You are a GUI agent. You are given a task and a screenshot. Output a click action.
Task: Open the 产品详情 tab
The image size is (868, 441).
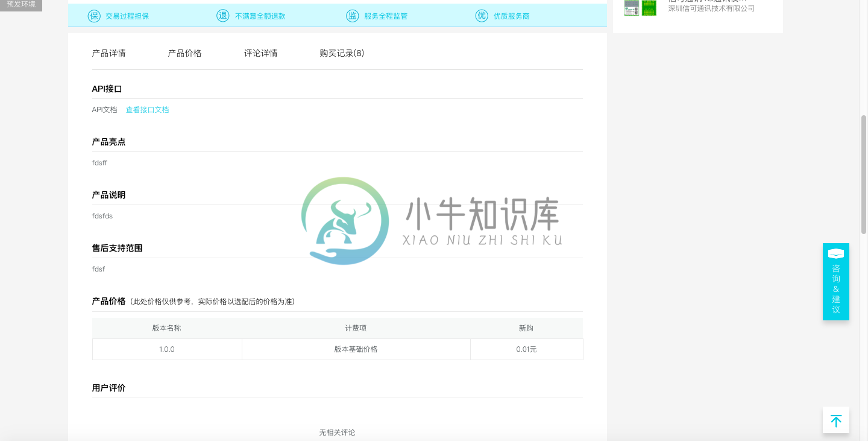click(109, 53)
